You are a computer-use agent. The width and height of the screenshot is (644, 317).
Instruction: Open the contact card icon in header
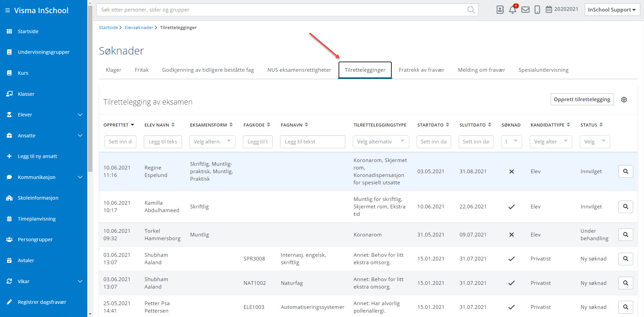(x=500, y=10)
